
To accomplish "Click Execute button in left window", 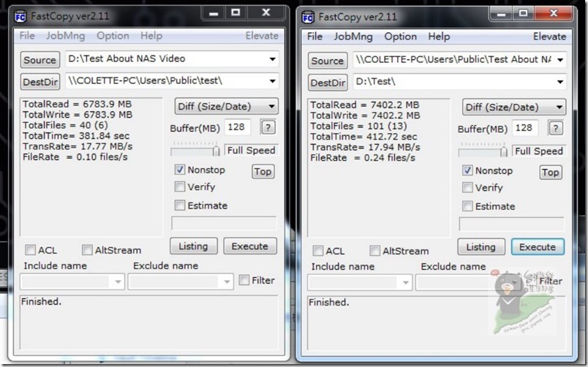I will click(249, 246).
